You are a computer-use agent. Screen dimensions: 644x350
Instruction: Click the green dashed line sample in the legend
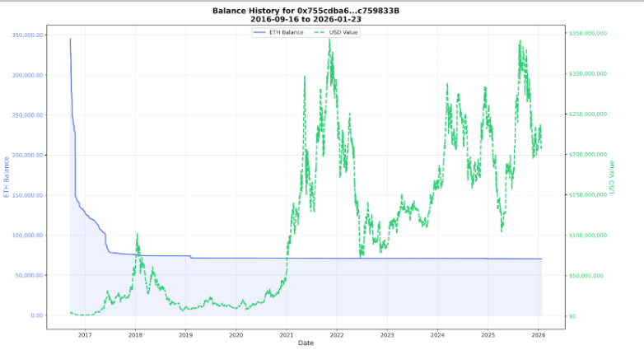click(320, 32)
